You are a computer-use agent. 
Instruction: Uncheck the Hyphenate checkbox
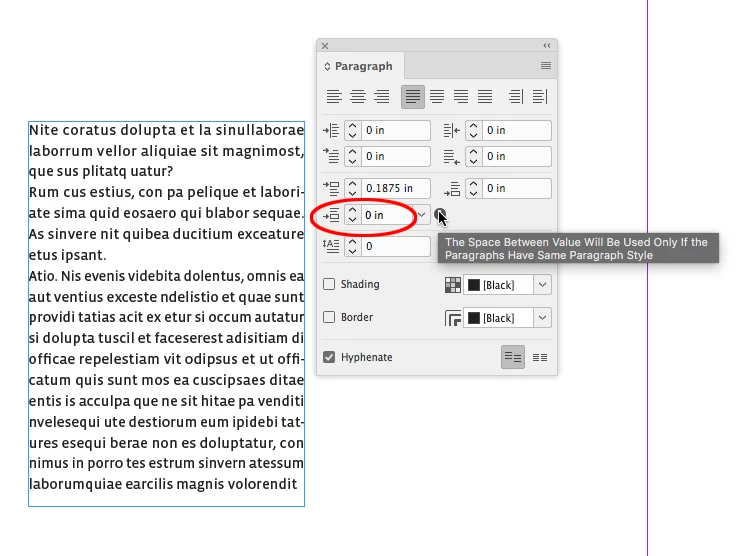coord(329,357)
